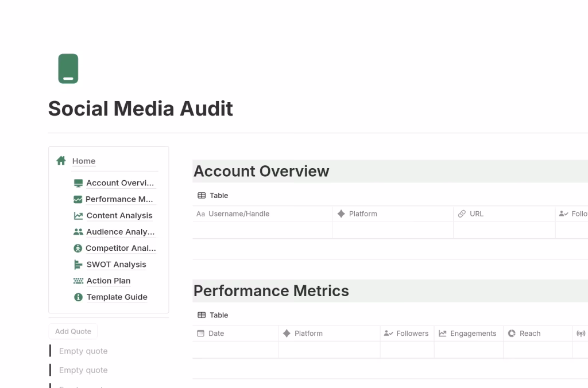588x388 pixels.
Task: Click the green page icon above title
Action: pos(68,69)
